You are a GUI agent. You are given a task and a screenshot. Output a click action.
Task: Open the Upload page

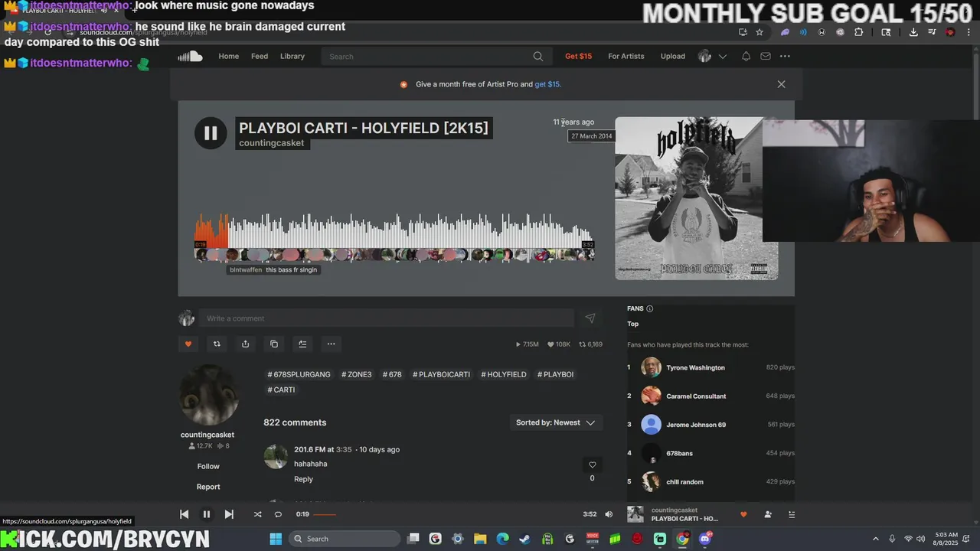point(673,56)
